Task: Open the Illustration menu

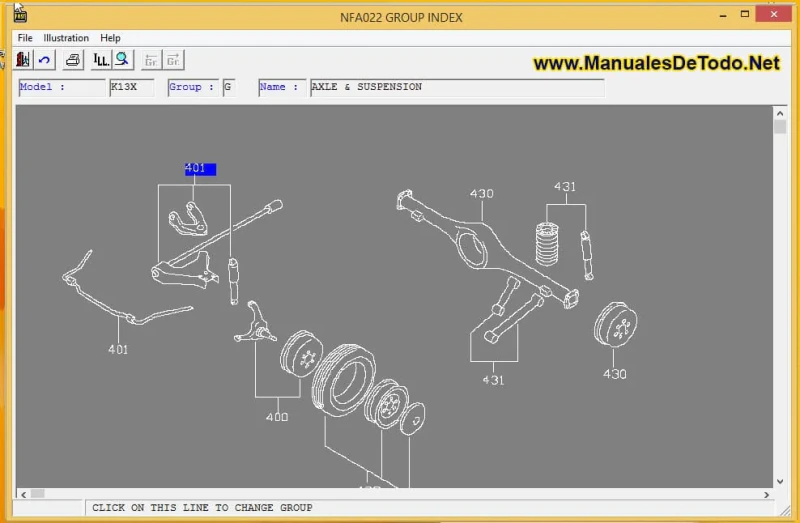Action: (66, 38)
